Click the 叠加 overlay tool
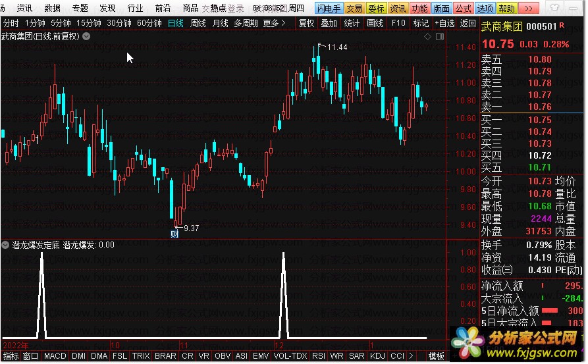 pyautogui.click(x=329, y=23)
